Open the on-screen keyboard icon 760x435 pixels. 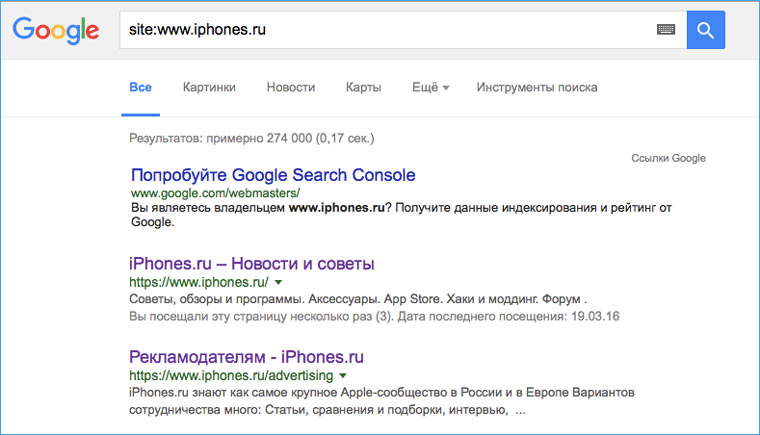pyautogui.click(x=666, y=31)
